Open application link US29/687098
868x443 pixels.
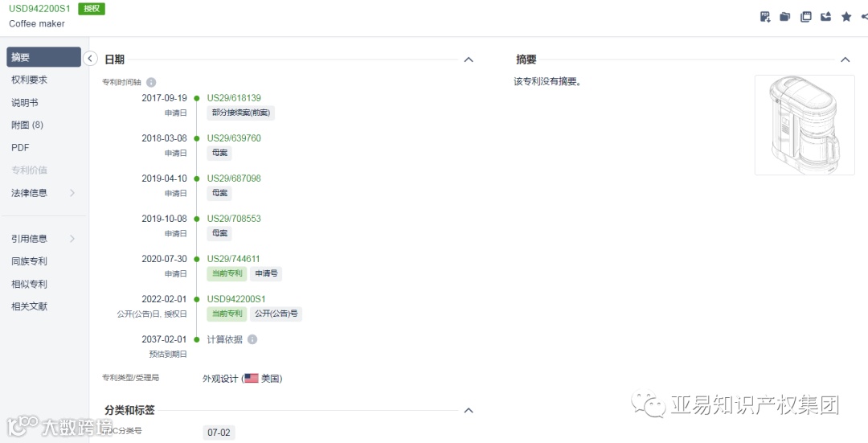point(234,178)
